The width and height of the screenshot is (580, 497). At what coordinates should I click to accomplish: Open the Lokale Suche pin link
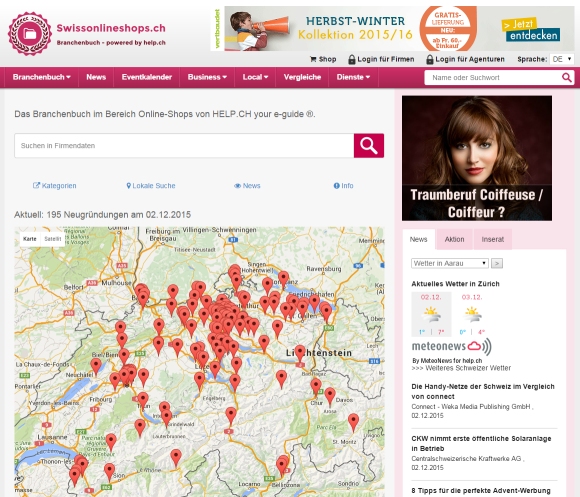[x=151, y=186]
